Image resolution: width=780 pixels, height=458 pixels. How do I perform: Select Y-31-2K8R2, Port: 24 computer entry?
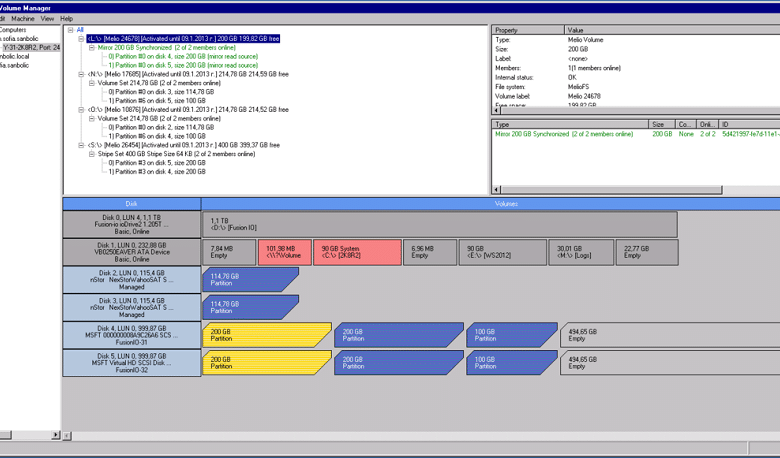pyautogui.click(x=31, y=48)
